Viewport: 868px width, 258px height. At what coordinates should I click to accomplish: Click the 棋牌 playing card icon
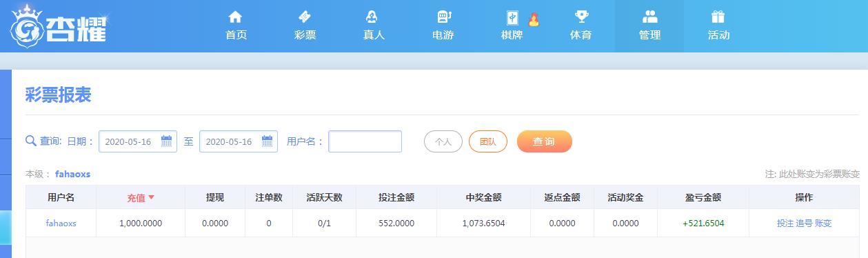512,17
